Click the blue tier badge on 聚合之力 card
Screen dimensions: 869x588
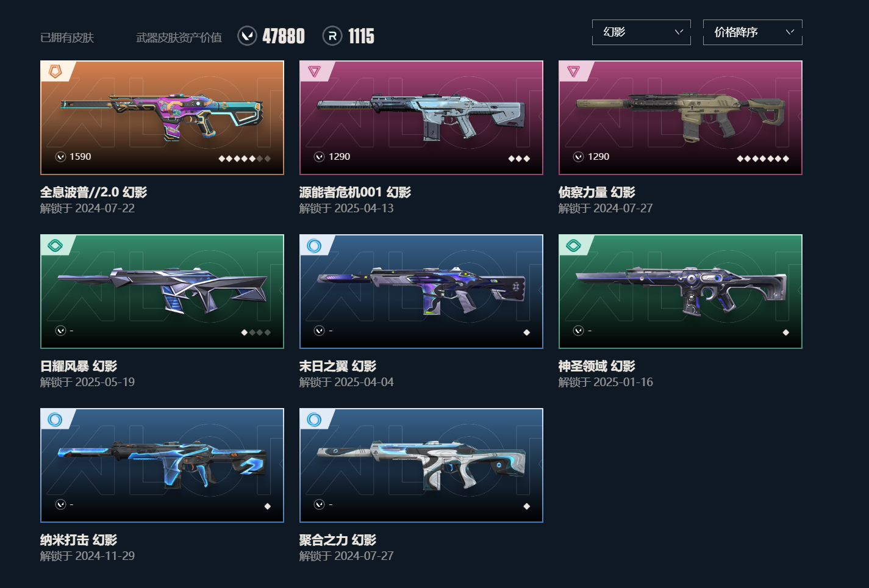click(x=314, y=419)
